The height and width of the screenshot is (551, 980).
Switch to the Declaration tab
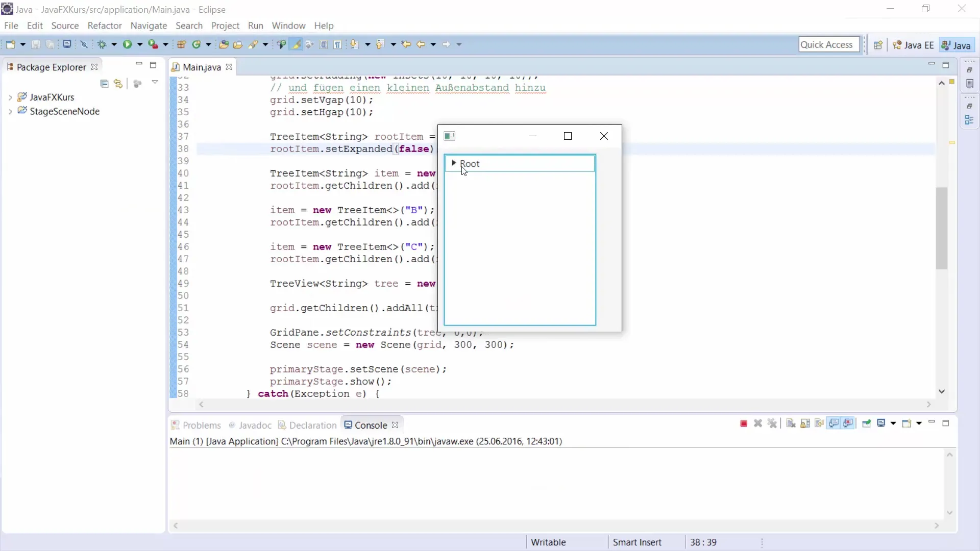(x=307, y=425)
